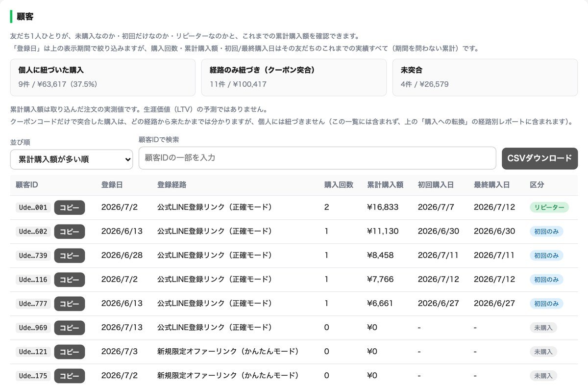Select the ID chip Ude…175
This screenshot has height=386, width=588.
pyautogui.click(x=33, y=376)
